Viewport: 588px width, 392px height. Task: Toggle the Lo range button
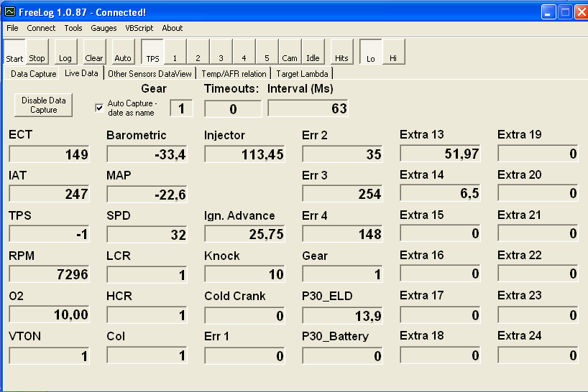[x=370, y=52]
